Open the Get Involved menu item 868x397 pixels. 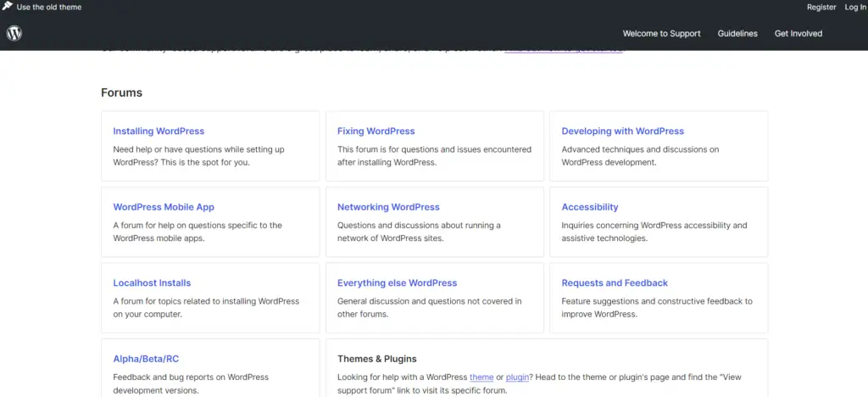(x=798, y=33)
